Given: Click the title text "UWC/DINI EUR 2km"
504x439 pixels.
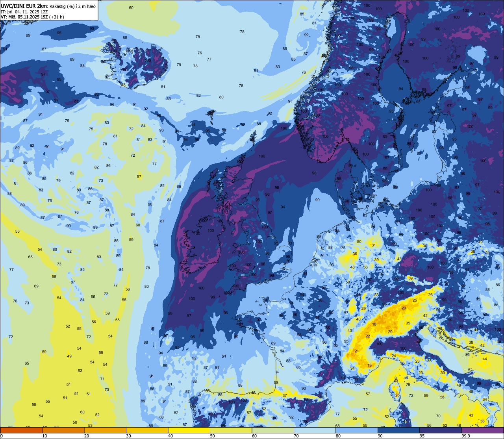Looking at the screenshot, I should click(x=24, y=6).
